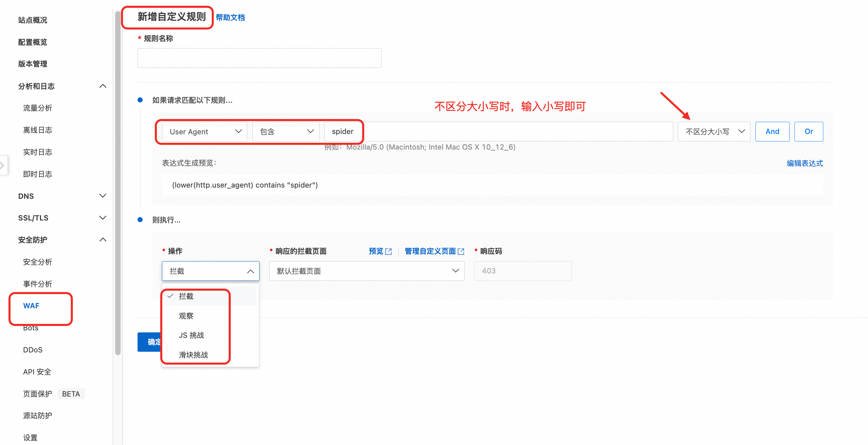Open the 管理自定义页面 external link icon
The height and width of the screenshot is (445, 868).
coord(461,251)
